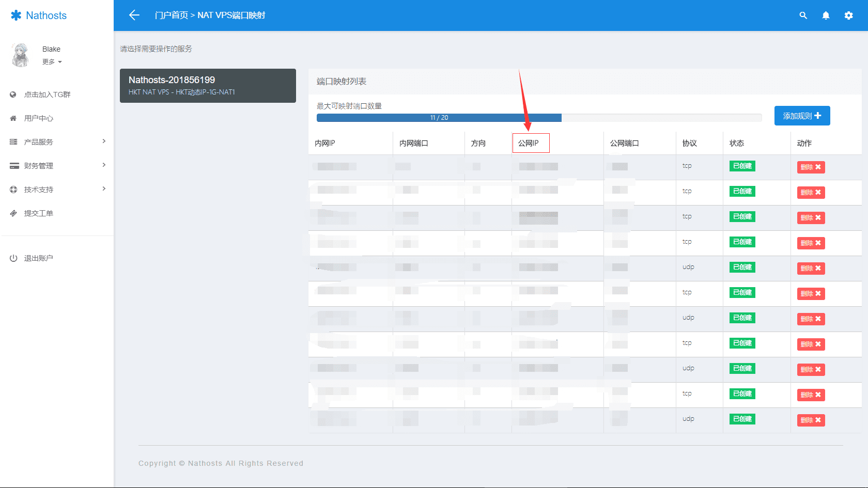Click the back arrow in header
The image size is (868, 488).
coord(134,15)
